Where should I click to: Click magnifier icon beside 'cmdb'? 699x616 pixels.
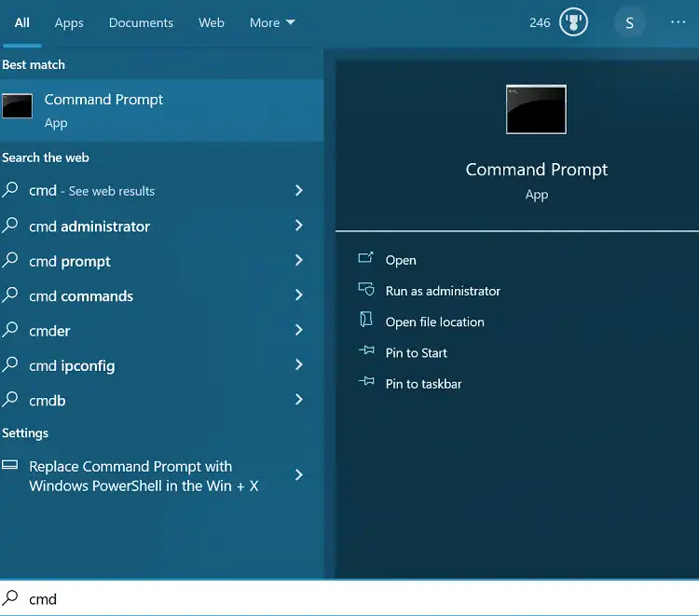pyautogui.click(x=10, y=399)
